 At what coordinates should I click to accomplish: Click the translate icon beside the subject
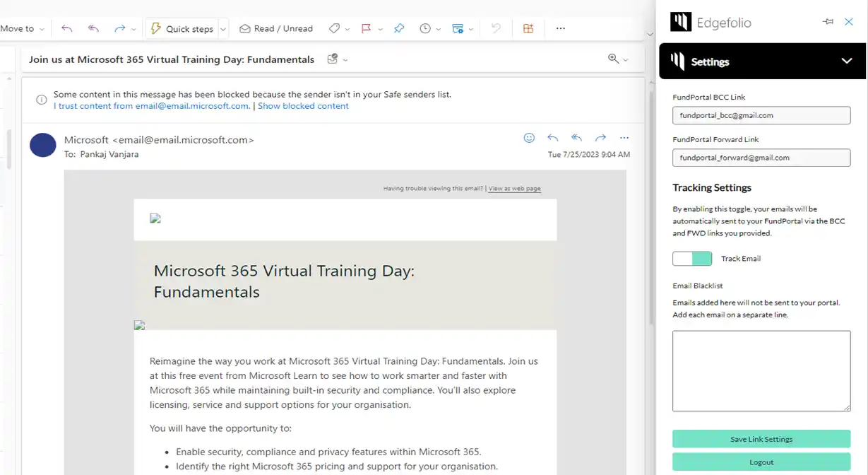[x=333, y=59]
